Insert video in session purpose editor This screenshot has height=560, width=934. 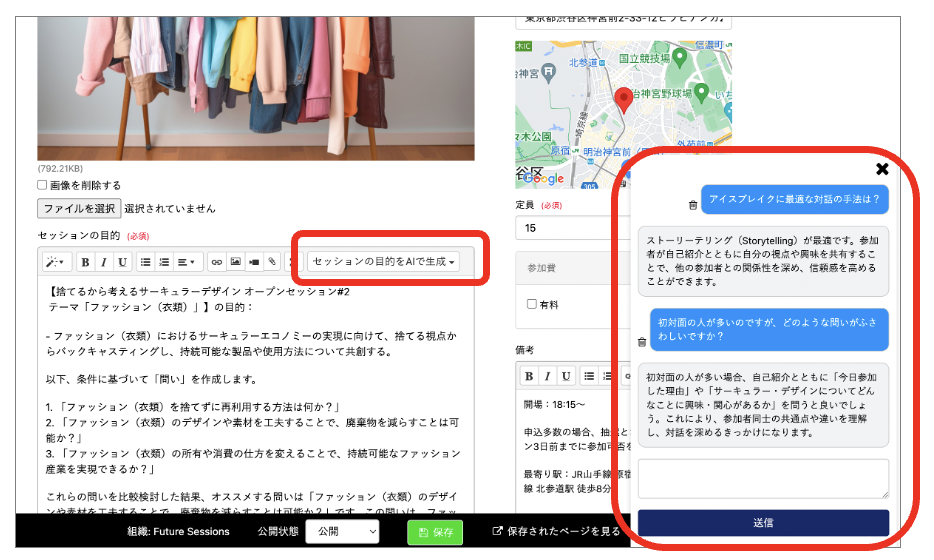click(254, 262)
